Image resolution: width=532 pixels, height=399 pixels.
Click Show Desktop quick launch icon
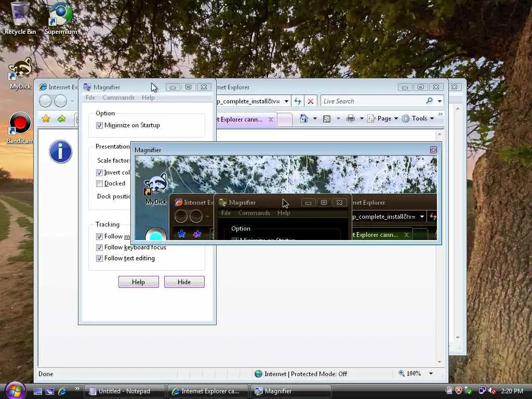coord(37,391)
